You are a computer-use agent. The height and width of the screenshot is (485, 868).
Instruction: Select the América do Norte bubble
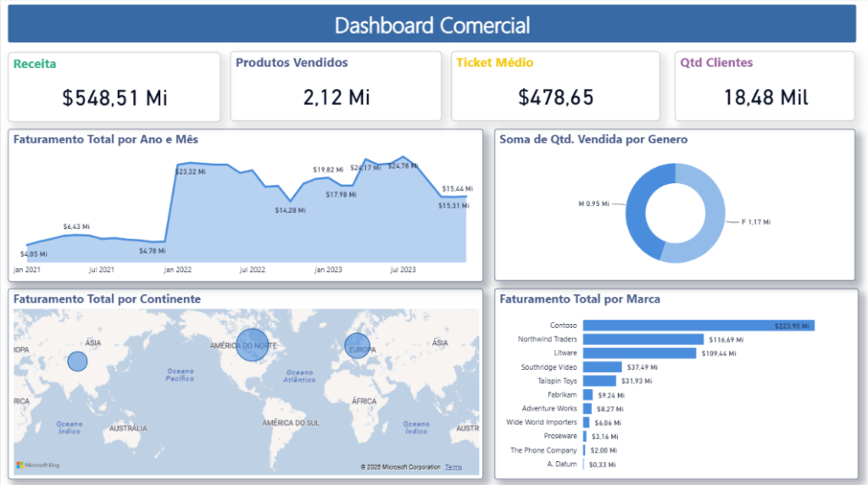pyautogui.click(x=252, y=345)
